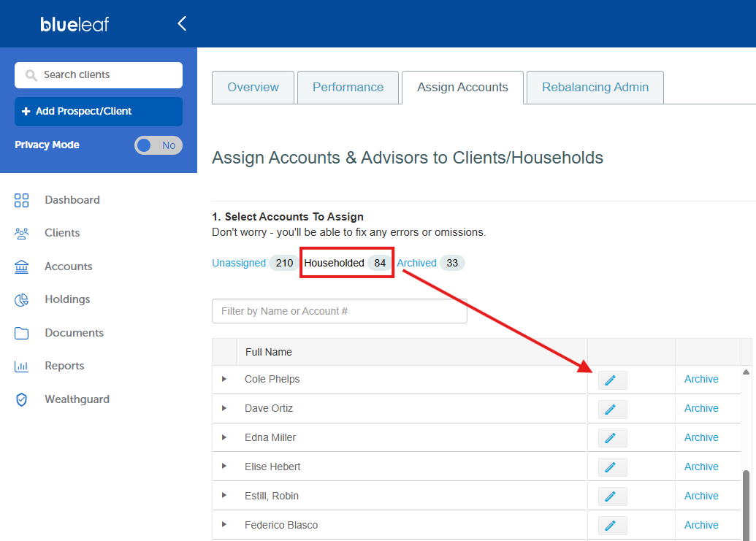Screen dimensions: 756x541
Task: Edit the Edna Miller household using the pencil
Action: [x=612, y=438]
